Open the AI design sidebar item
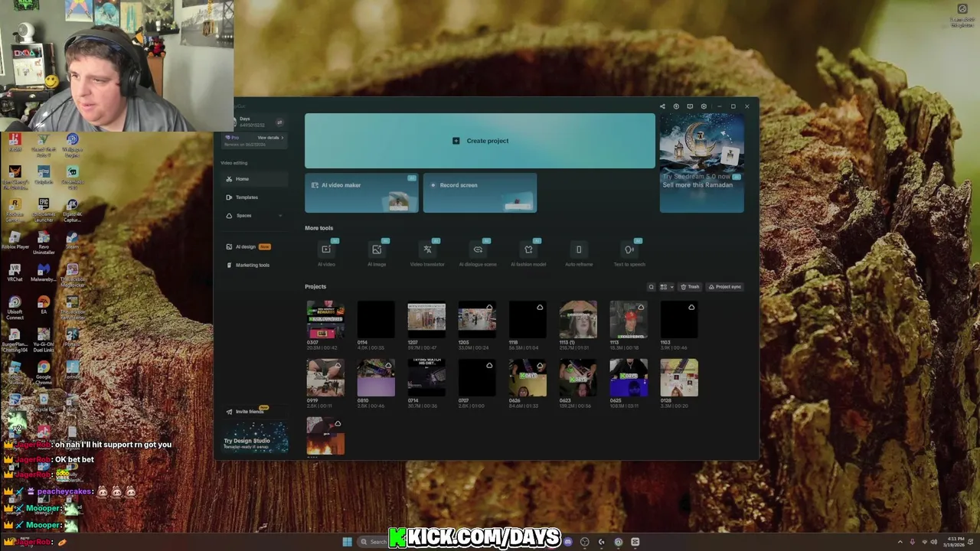Screen dimensions: 980x551 253,246
